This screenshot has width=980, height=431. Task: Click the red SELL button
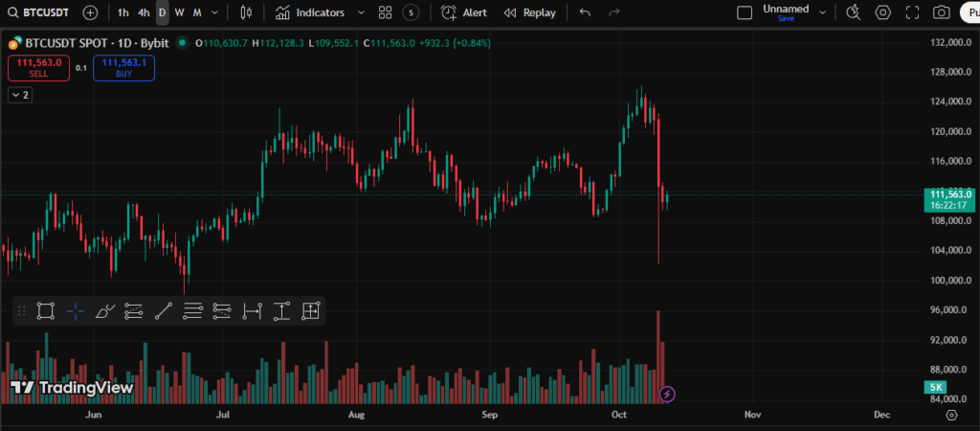(x=38, y=67)
